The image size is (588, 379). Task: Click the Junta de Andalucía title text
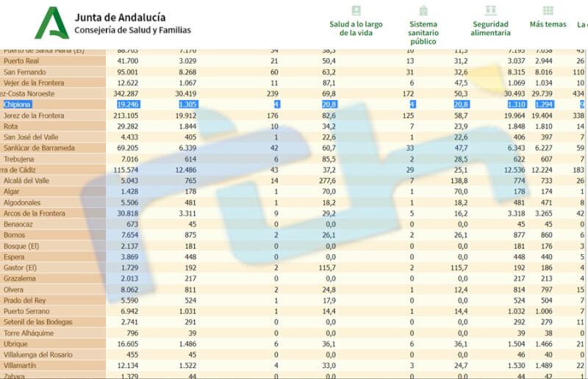coord(120,18)
